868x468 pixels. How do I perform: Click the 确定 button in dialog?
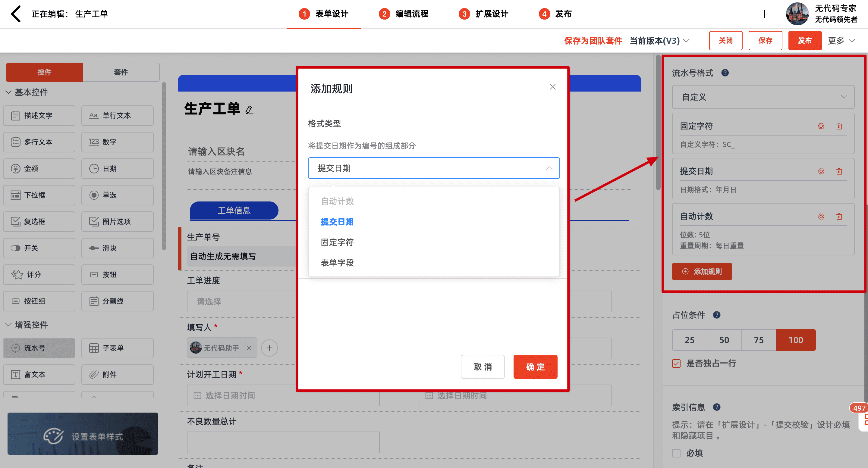coord(535,367)
